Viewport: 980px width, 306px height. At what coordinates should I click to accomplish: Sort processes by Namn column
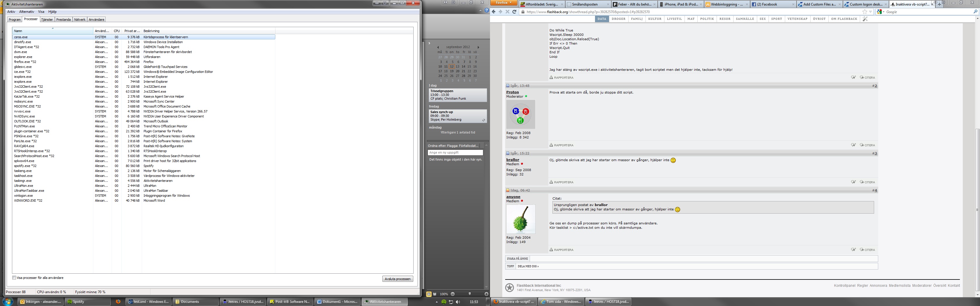[53, 30]
